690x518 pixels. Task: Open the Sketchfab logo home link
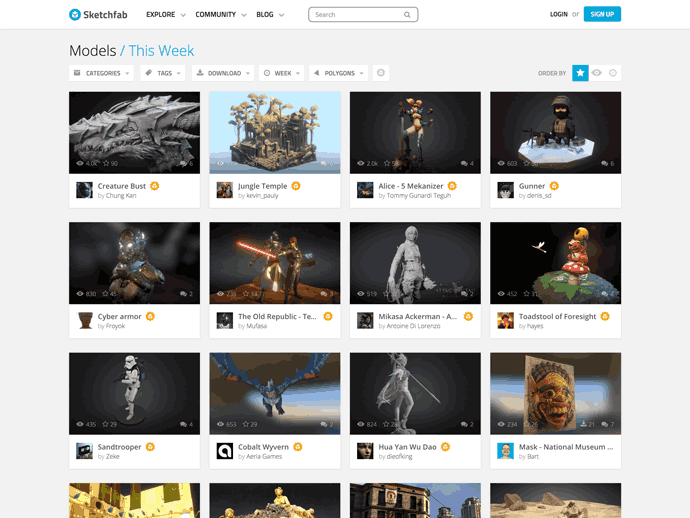[x=98, y=15]
